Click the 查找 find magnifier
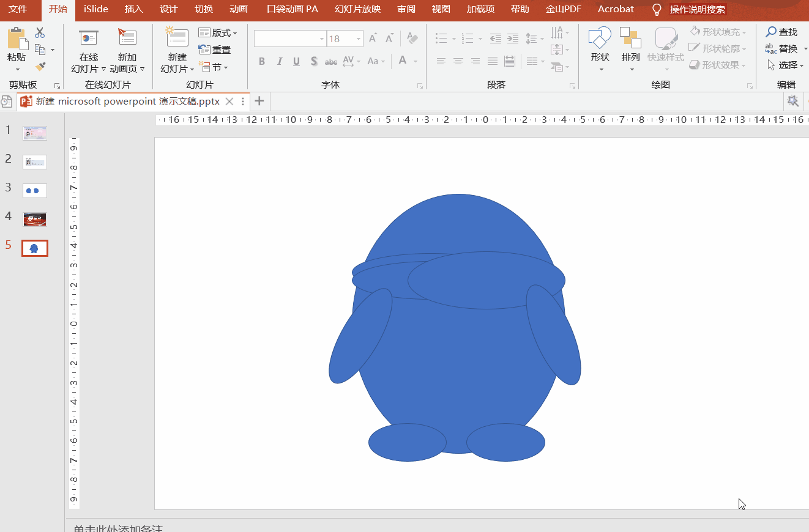 (781, 32)
